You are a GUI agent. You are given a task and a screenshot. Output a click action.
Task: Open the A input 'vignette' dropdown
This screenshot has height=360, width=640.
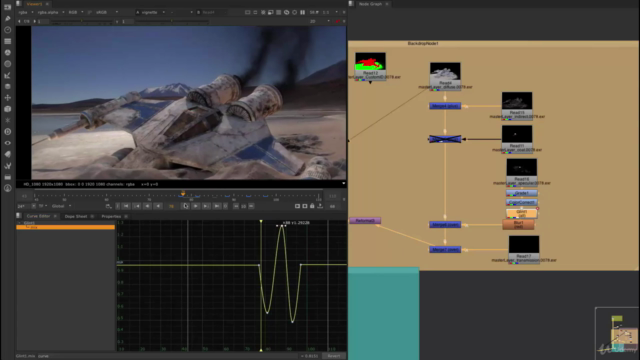[x=151, y=13]
